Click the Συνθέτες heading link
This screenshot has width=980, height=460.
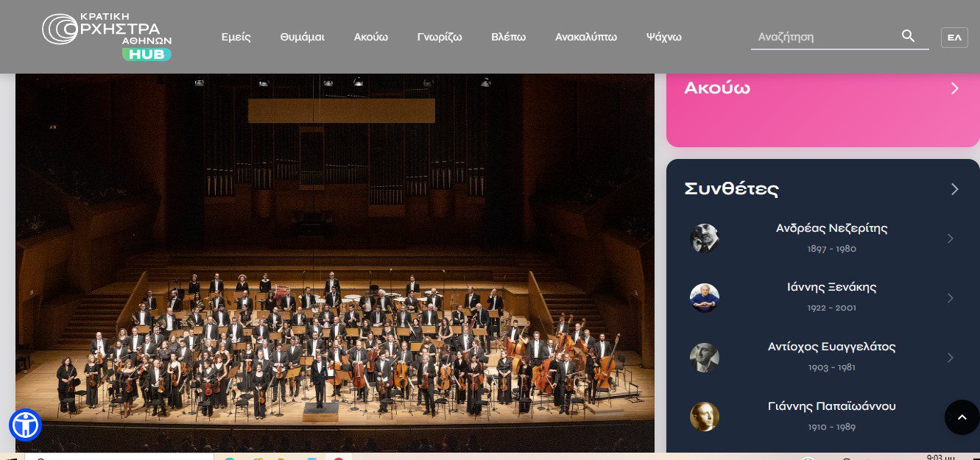tap(731, 189)
